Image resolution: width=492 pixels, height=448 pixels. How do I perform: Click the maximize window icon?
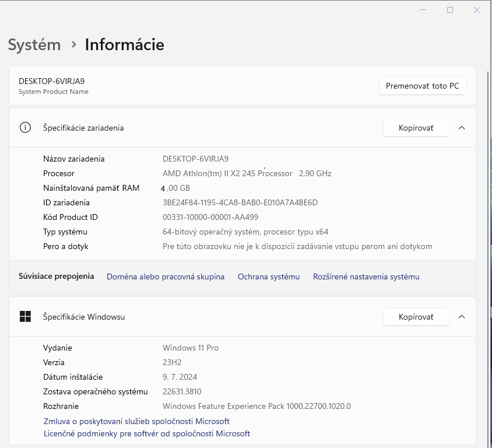(x=450, y=10)
